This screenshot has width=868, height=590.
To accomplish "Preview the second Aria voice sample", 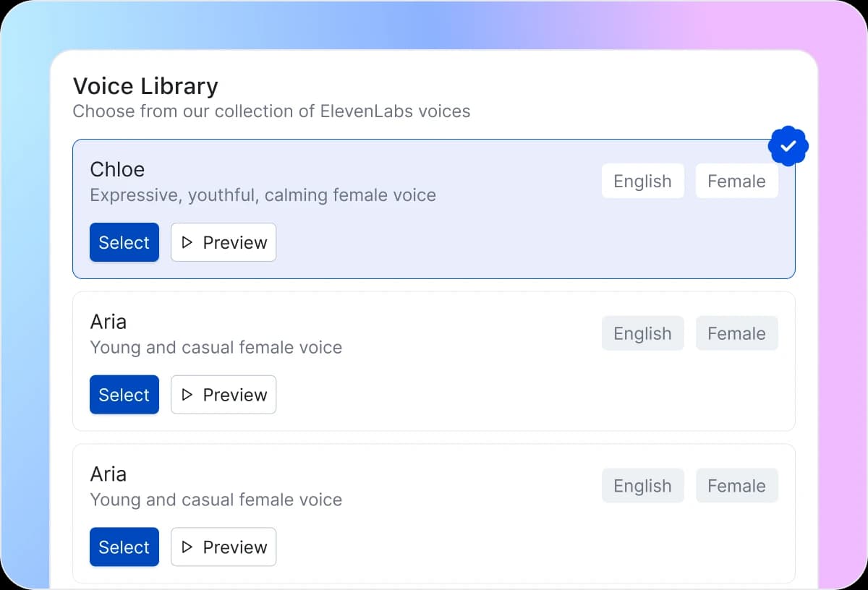I will click(224, 547).
